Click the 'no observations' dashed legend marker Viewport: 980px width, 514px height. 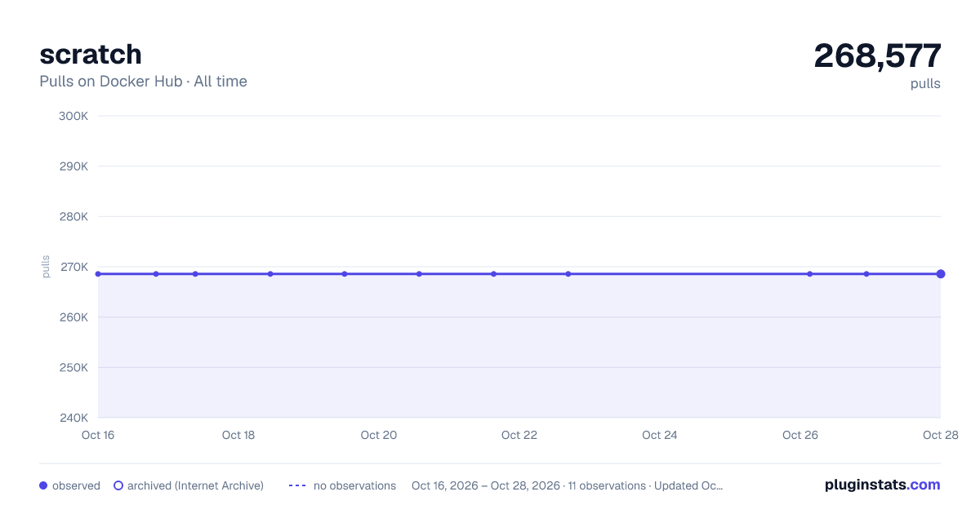point(297,485)
